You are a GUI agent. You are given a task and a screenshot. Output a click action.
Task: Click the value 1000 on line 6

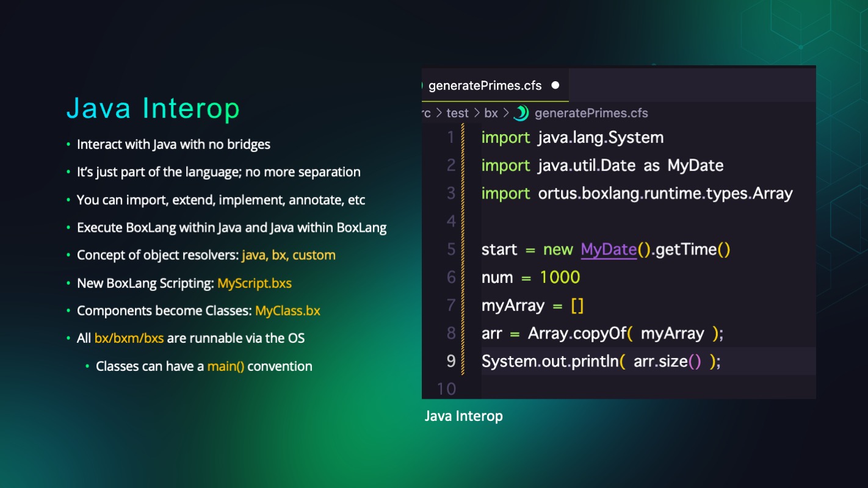tap(560, 278)
